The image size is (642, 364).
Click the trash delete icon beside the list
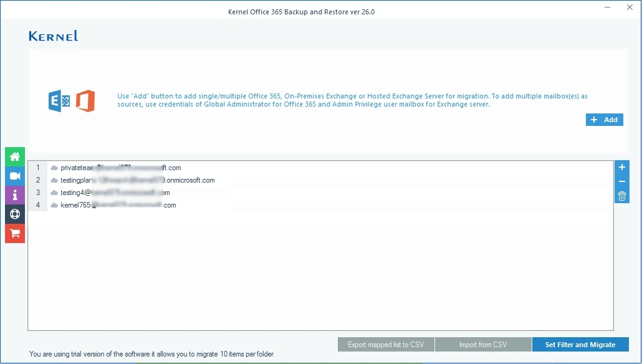[622, 196]
